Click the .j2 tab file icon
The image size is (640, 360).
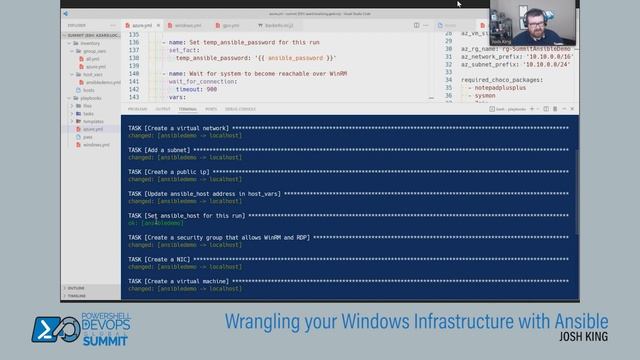pyautogui.click(x=260, y=25)
